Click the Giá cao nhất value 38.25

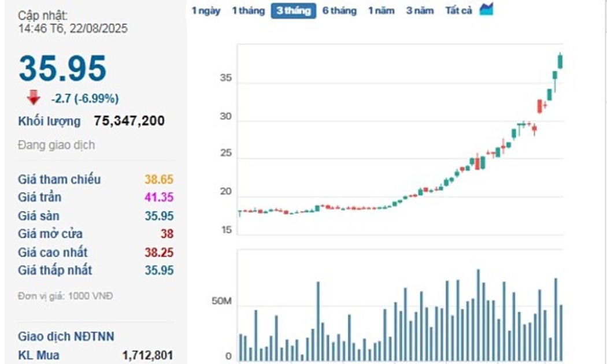(x=159, y=252)
